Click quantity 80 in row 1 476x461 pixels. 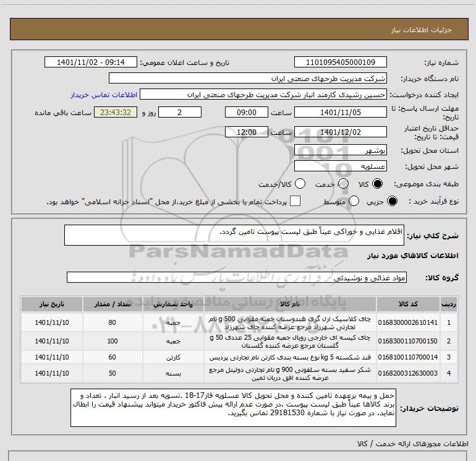tap(113, 322)
